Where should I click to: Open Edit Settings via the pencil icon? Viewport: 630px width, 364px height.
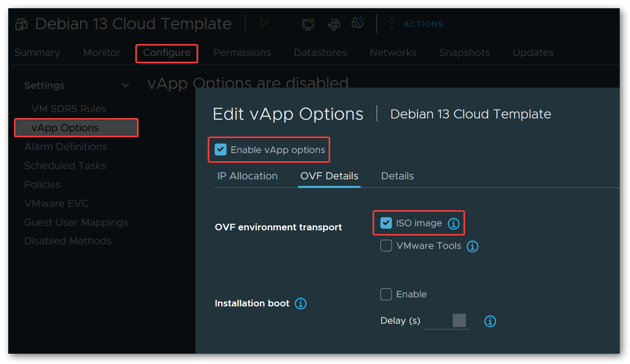click(x=334, y=24)
